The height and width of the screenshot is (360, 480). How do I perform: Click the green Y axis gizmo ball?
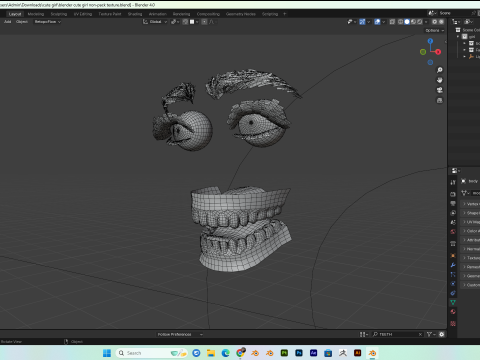(423, 52)
